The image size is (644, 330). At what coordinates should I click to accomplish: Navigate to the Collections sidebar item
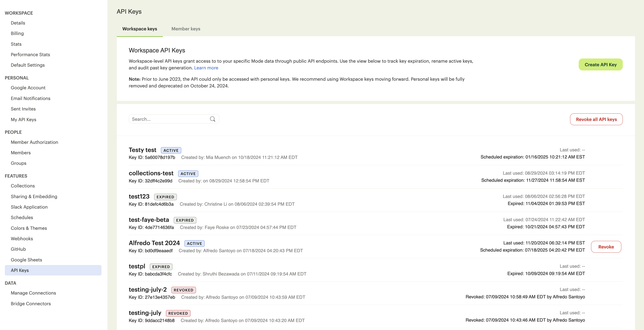pos(23,186)
